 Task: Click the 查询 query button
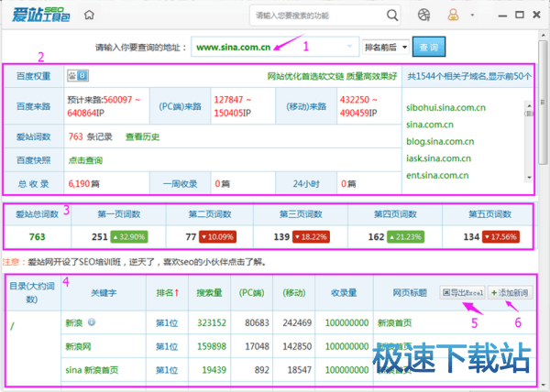[x=430, y=47]
